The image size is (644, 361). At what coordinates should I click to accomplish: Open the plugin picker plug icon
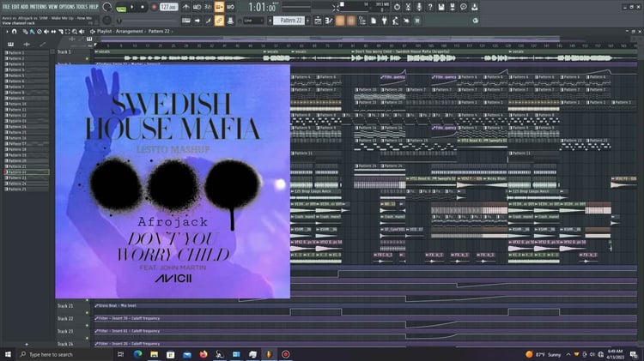point(385,21)
